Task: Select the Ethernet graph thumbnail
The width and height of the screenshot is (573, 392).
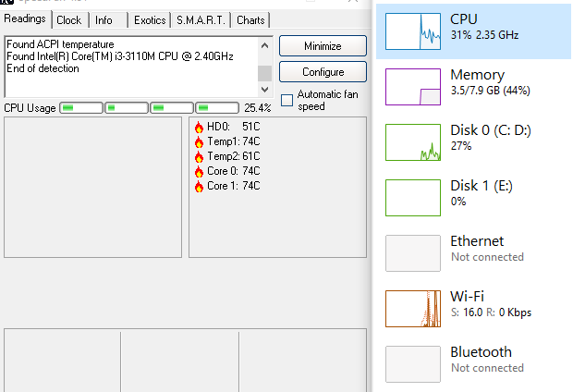Action: pyautogui.click(x=413, y=253)
